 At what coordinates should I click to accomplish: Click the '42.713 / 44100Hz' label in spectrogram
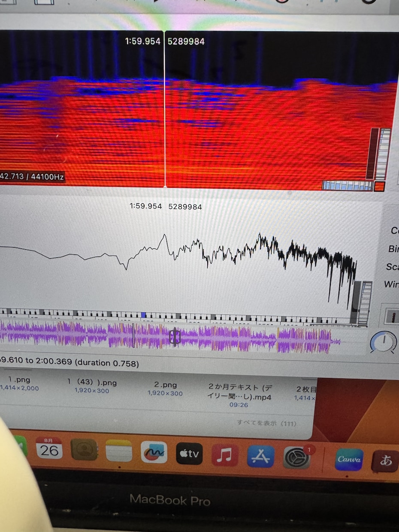(x=33, y=176)
